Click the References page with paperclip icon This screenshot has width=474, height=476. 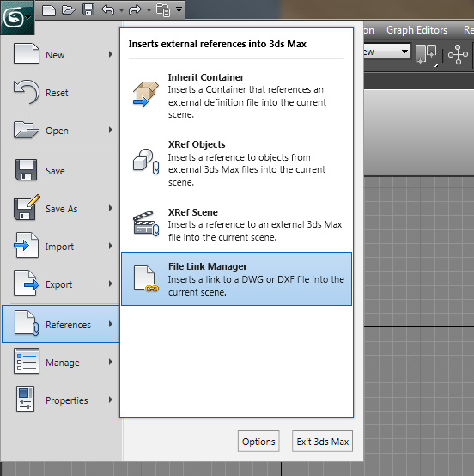(x=27, y=323)
